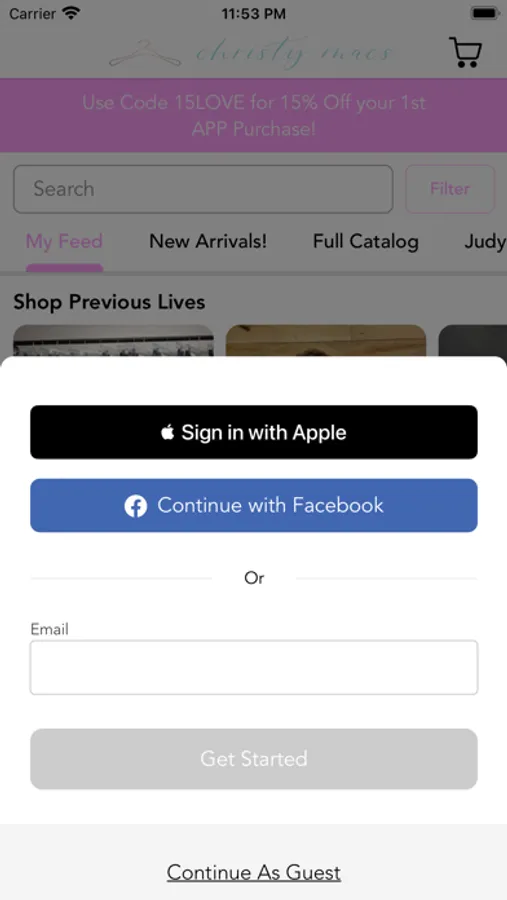The height and width of the screenshot is (900, 507).
Task: Select Continue As Guest link
Action: pyautogui.click(x=254, y=872)
